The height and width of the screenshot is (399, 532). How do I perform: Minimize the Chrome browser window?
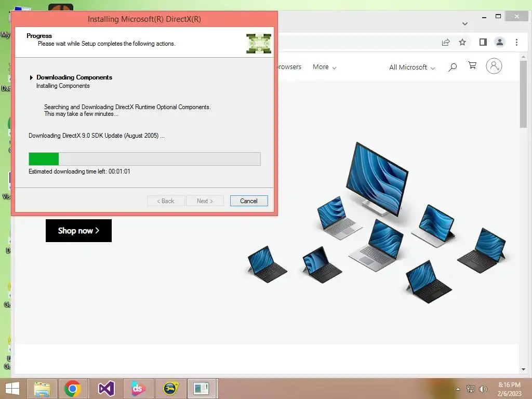[x=484, y=16]
